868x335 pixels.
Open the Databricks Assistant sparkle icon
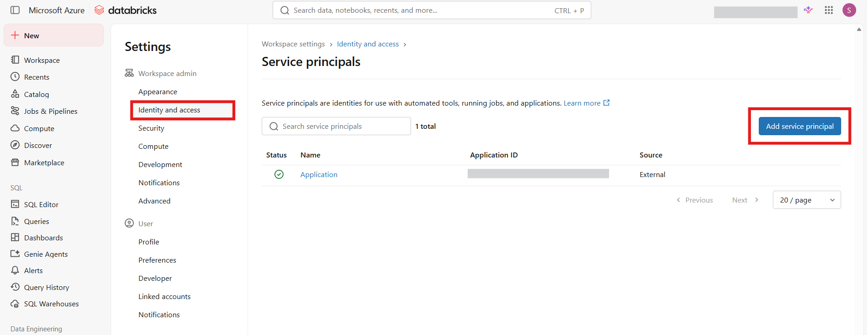(808, 10)
